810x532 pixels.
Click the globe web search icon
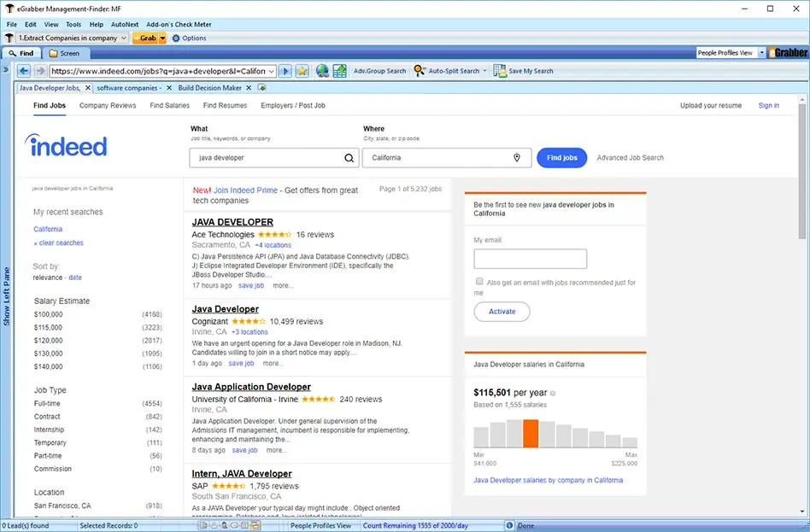pyautogui.click(x=322, y=71)
